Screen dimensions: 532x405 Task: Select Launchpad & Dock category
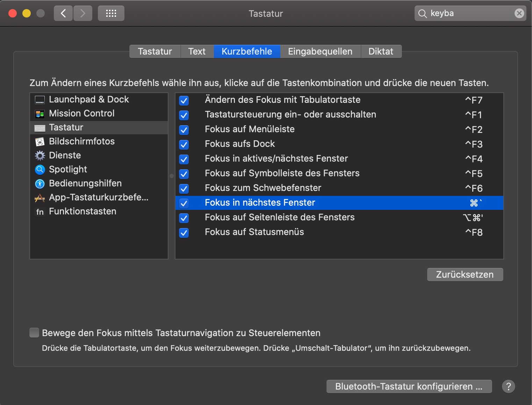point(88,99)
